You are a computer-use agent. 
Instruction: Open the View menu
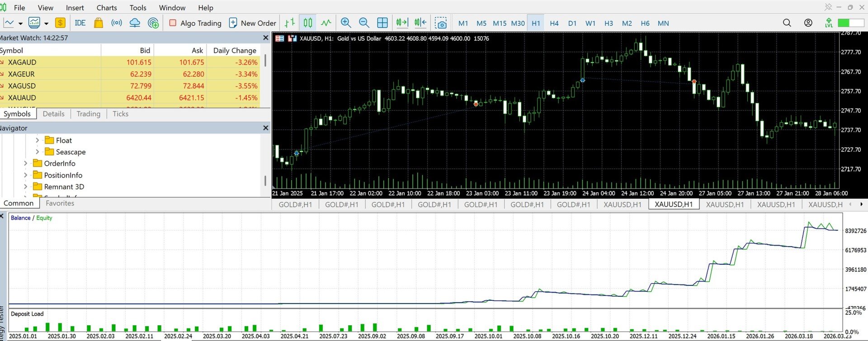point(45,8)
